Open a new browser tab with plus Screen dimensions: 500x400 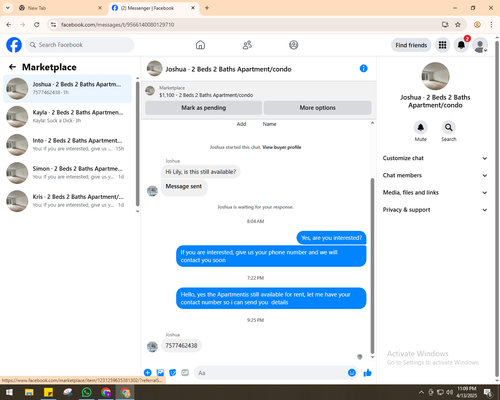[x=207, y=8]
